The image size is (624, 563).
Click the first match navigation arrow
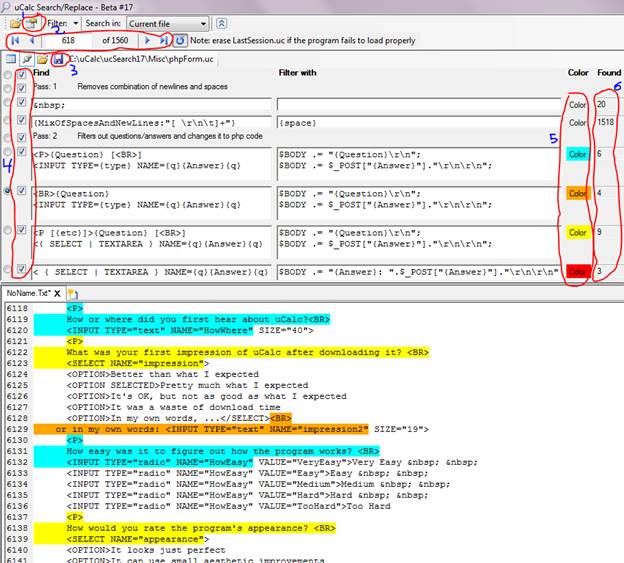click(15, 41)
